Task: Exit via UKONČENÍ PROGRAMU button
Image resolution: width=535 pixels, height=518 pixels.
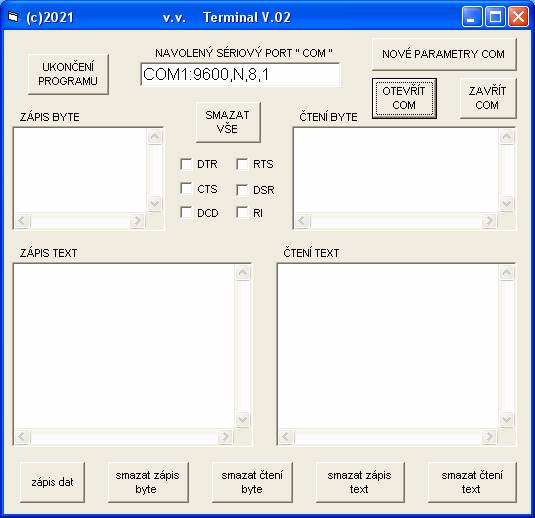Action: pos(68,74)
